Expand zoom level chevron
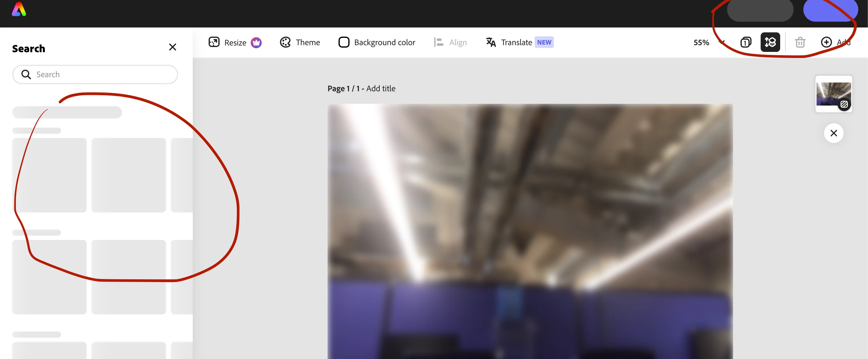 (x=721, y=42)
